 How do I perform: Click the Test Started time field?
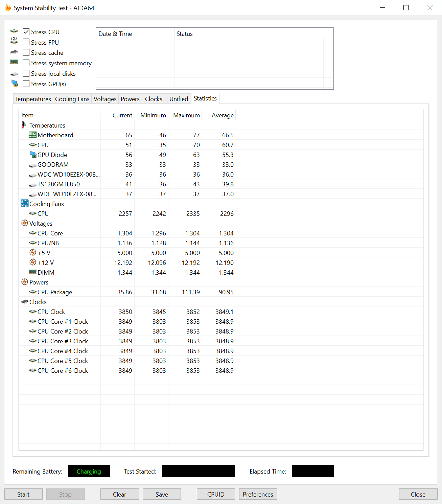click(x=199, y=471)
